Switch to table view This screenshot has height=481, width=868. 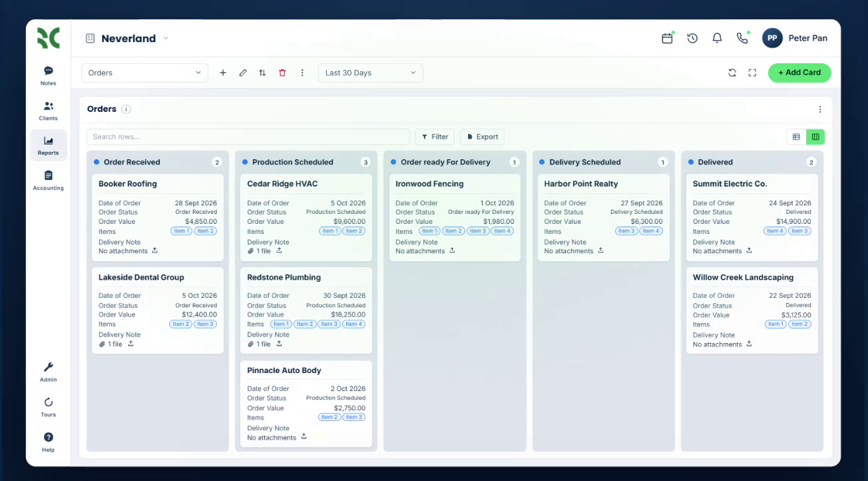[796, 137]
